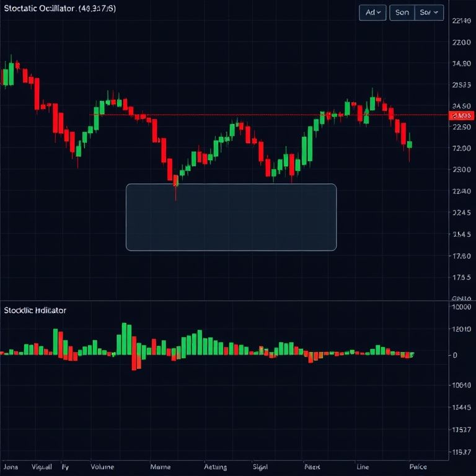Click the Price label at bottom right
The width and height of the screenshot is (476, 476).
[x=418, y=467]
